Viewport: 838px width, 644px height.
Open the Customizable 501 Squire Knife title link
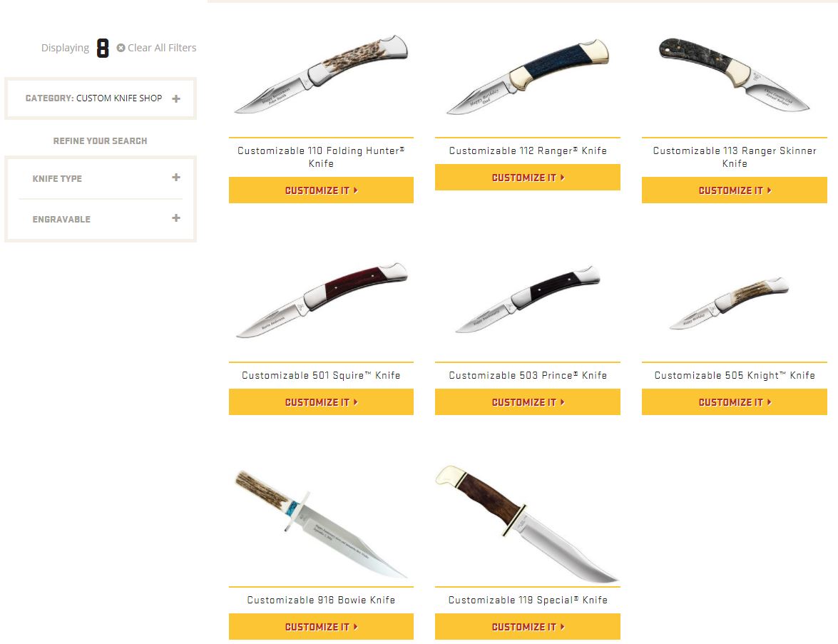click(321, 375)
